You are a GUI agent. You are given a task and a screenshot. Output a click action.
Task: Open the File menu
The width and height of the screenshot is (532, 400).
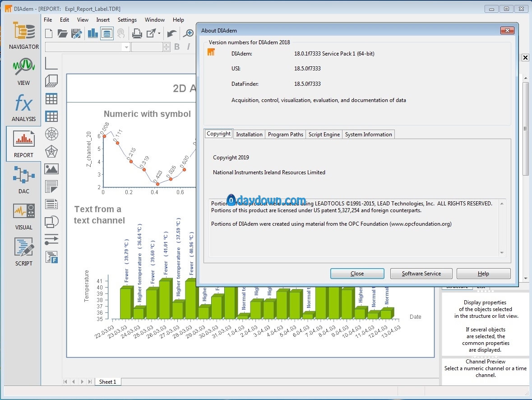[x=48, y=20]
